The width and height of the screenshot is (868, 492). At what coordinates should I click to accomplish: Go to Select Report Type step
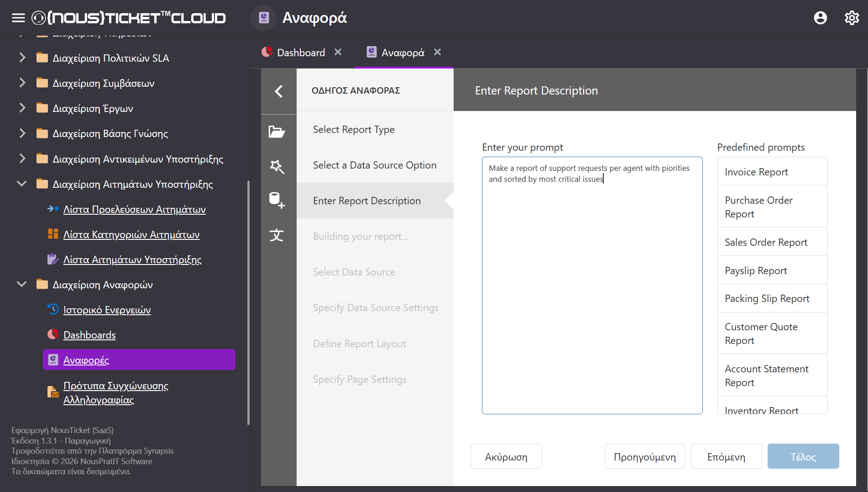pyautogui.click(x=375, y=129)
